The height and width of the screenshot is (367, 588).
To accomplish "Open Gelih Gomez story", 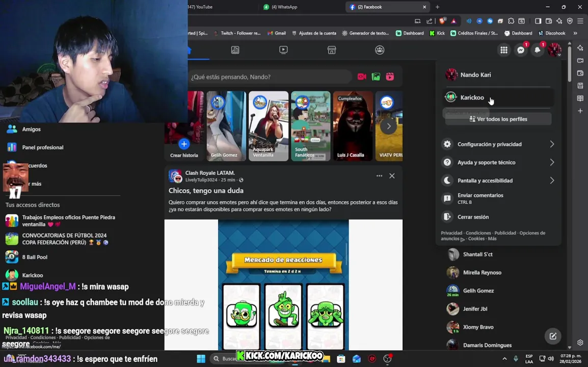I will point(227,126).
